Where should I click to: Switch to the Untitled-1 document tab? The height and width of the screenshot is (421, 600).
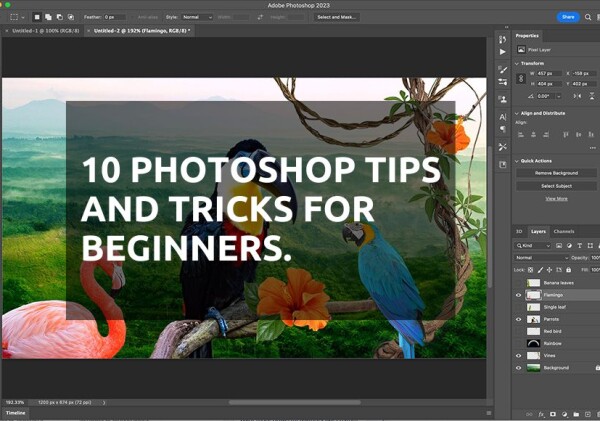[46, 31]
